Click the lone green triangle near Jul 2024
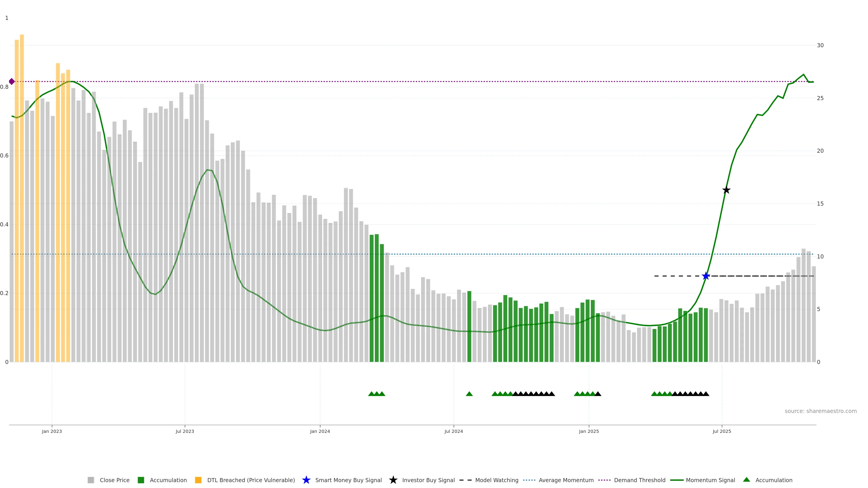The width and height of the screenshot is (868, 488). [469, 394]
